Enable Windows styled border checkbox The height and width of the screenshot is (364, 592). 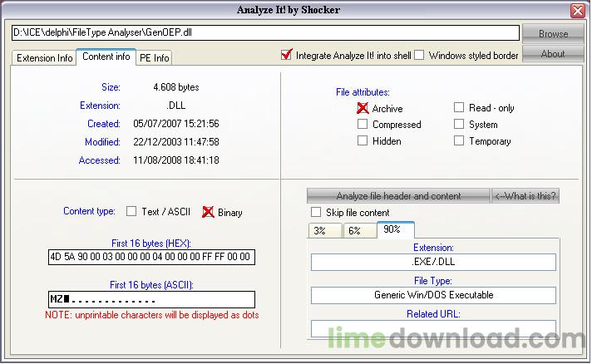419,55
